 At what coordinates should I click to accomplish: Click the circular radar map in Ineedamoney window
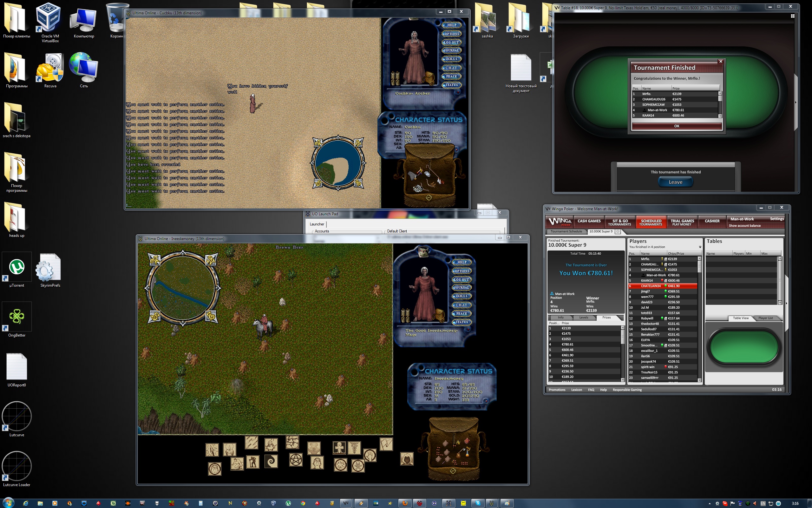pyautogui.click(x=183, y=288)
